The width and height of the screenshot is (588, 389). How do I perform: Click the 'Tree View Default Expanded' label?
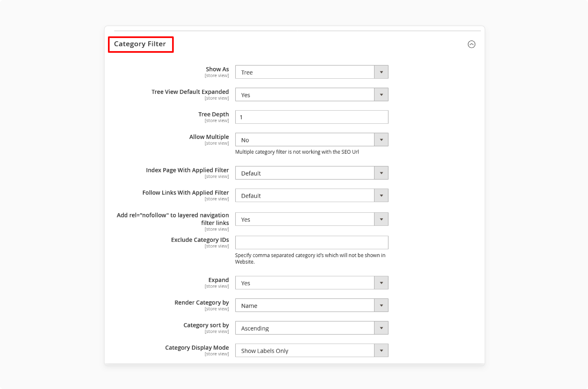pos(190,92)
